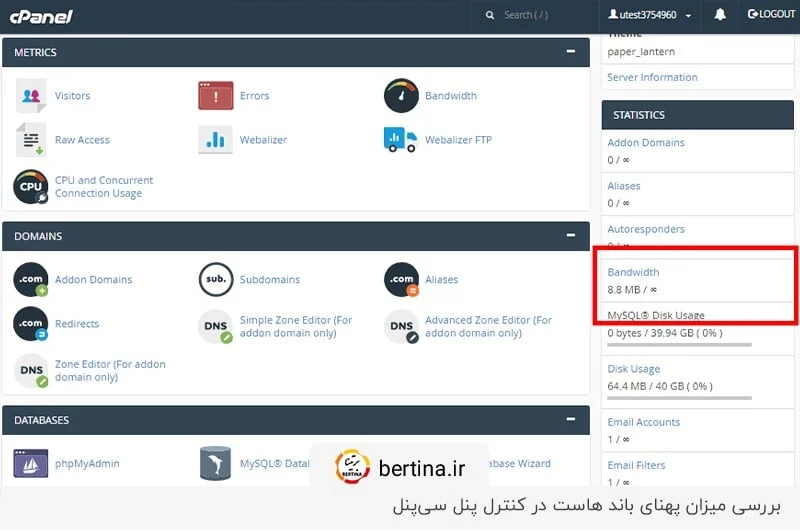Click the notifications bell icon
This screenshot has height=530, width=800.
click(x=720, y=15)
